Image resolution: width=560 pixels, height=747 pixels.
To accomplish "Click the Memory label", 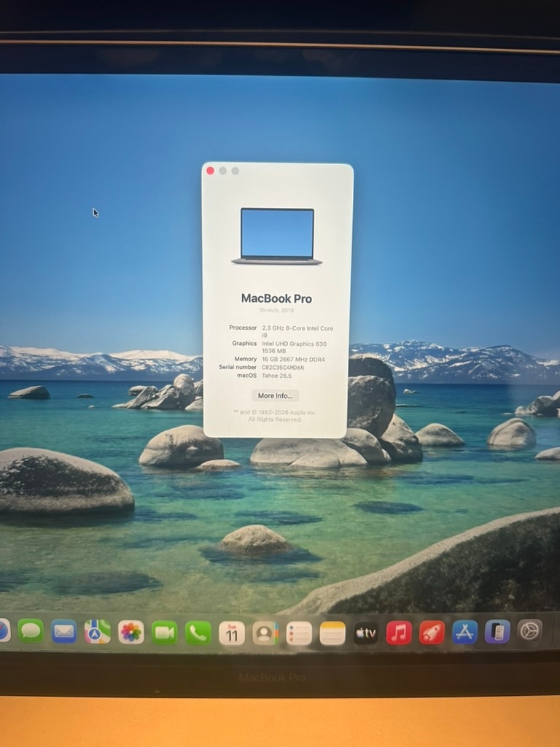I will click(245, 359).
